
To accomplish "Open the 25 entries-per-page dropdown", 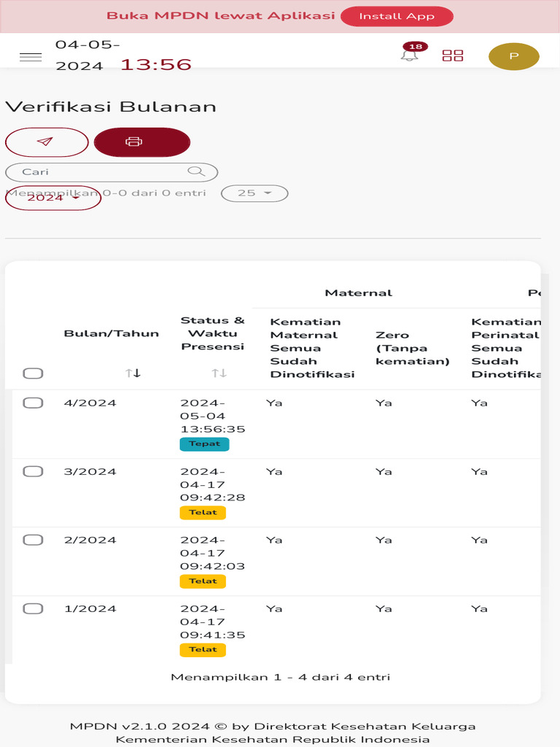I will [x=254, y=193].
